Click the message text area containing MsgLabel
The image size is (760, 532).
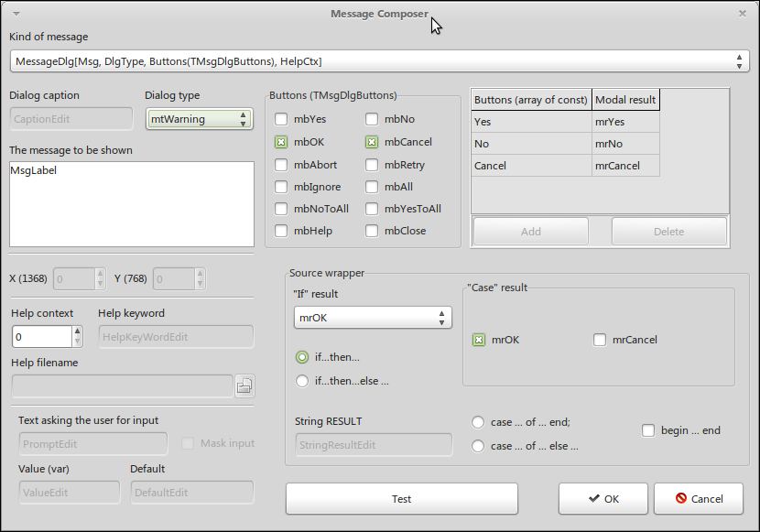coord(132,204)
